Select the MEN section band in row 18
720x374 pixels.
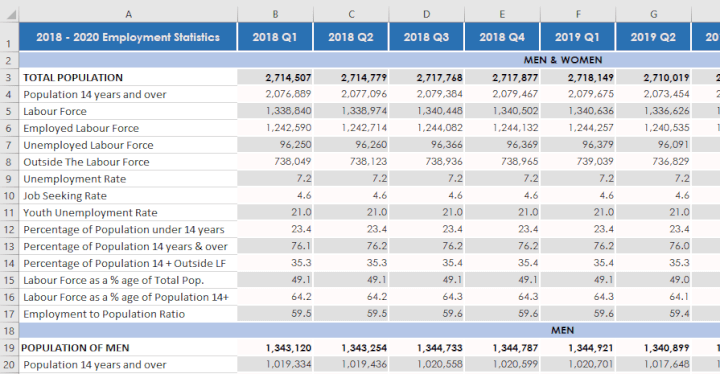pyautogui.click(x=370, y=330)
